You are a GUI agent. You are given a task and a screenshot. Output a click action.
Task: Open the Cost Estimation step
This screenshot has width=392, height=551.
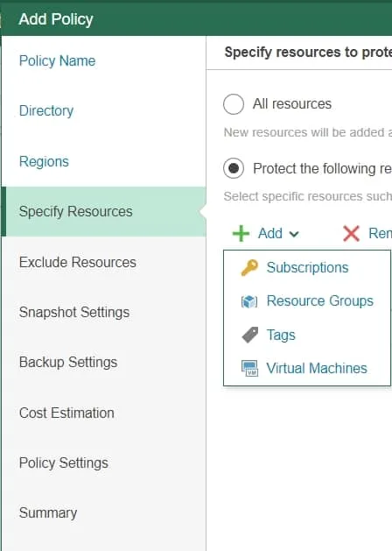point(66,413)
